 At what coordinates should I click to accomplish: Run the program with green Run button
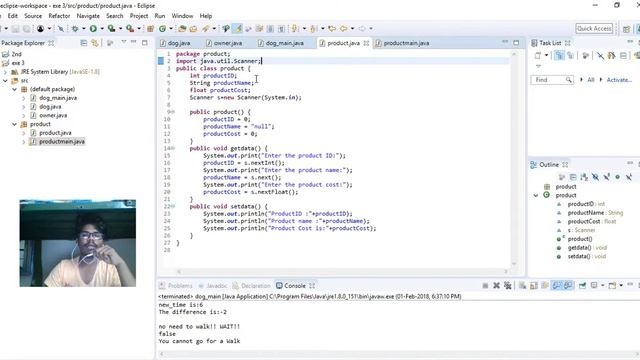93,29
